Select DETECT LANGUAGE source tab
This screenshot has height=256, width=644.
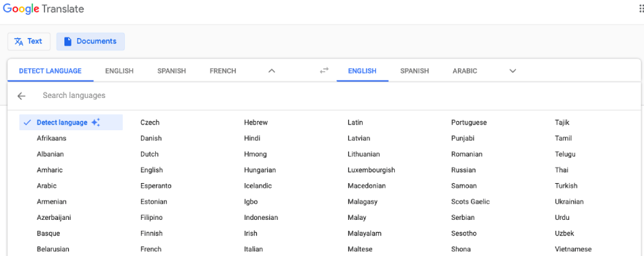pos(50,71)
